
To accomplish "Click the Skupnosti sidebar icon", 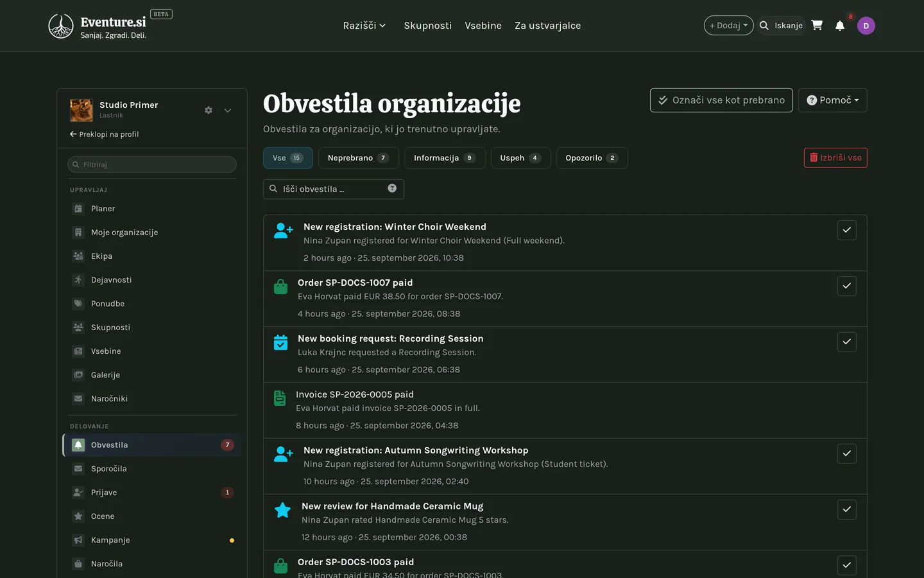I will coord(78,328).
